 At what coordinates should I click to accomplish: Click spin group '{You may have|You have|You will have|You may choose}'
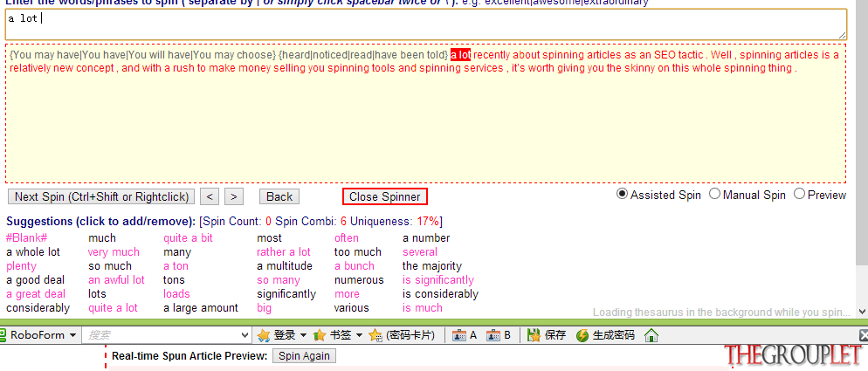coord(143,55)
